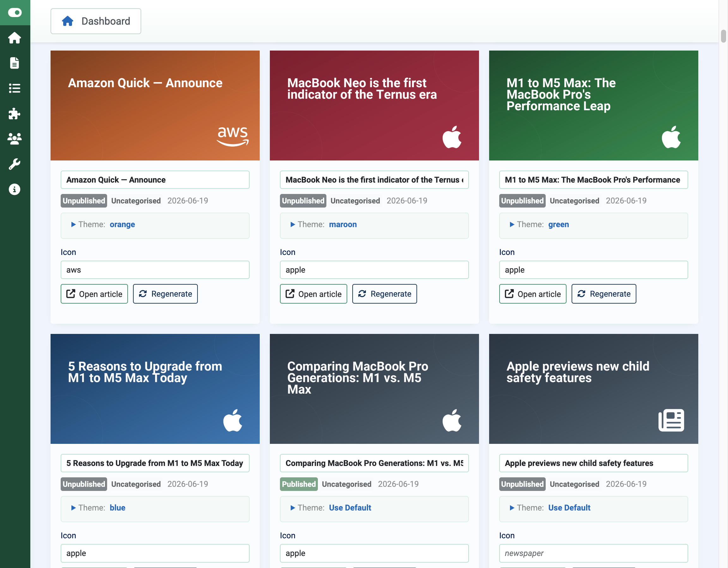Open the list icon in the sidebar
This screenshot has height=568, width=728.
tap(15, 88)
